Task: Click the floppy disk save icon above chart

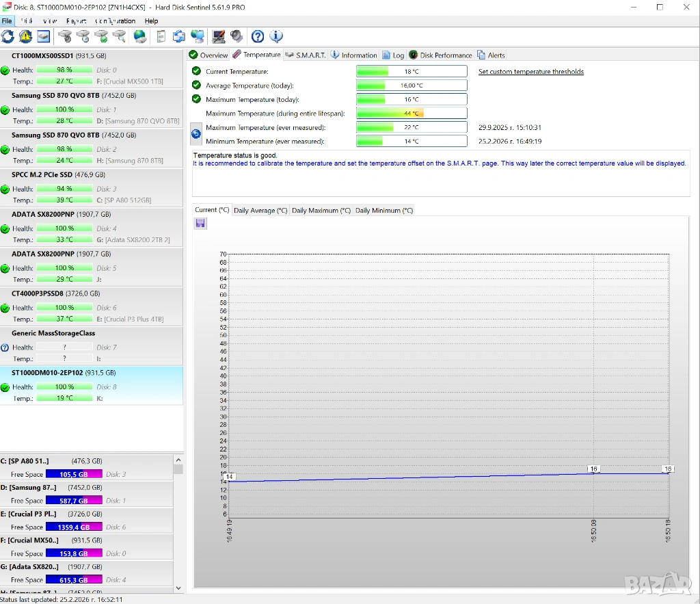Action: point(200,224)
